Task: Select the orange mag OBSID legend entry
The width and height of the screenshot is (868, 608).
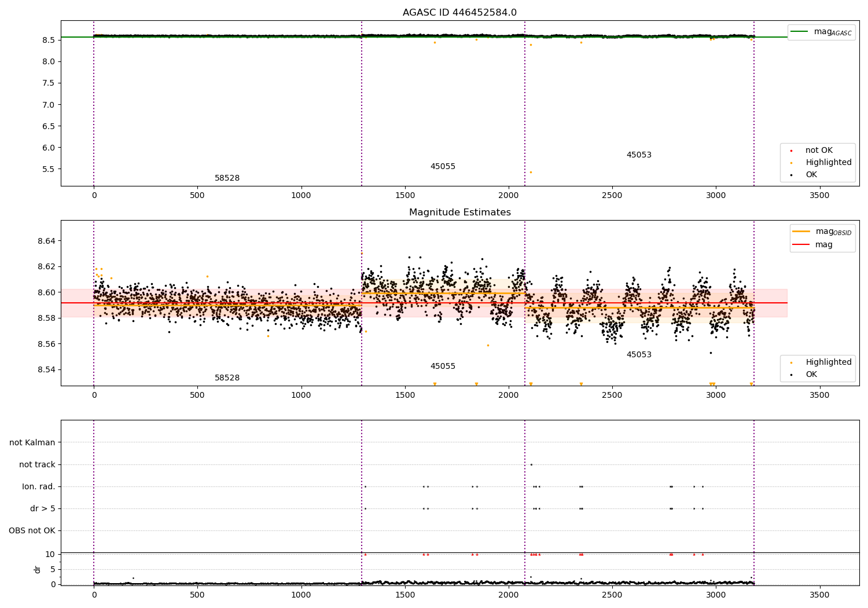Action: [x=822, y=232]
